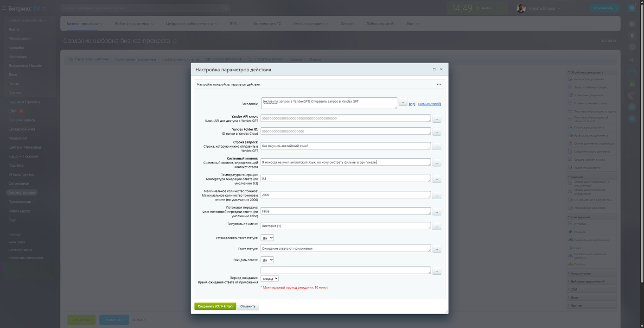This screenshot has height=328, width=644.
Task: Click the Применить button at page bottom
Action: pos(114,320)
